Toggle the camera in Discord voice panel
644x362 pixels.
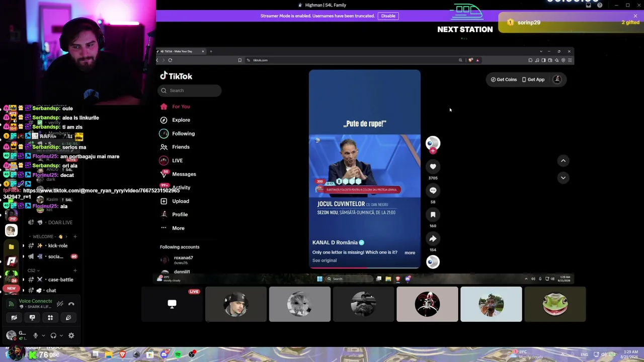point(14,318)
